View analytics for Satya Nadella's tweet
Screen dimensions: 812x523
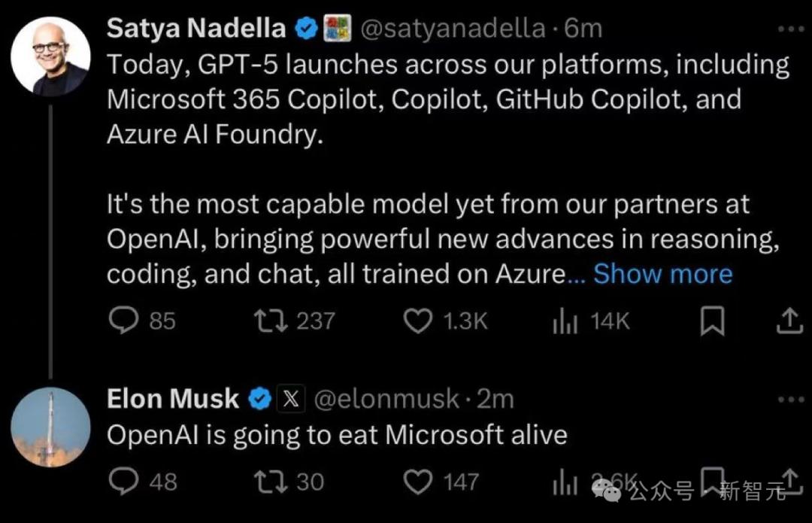[x=565, y=321]
